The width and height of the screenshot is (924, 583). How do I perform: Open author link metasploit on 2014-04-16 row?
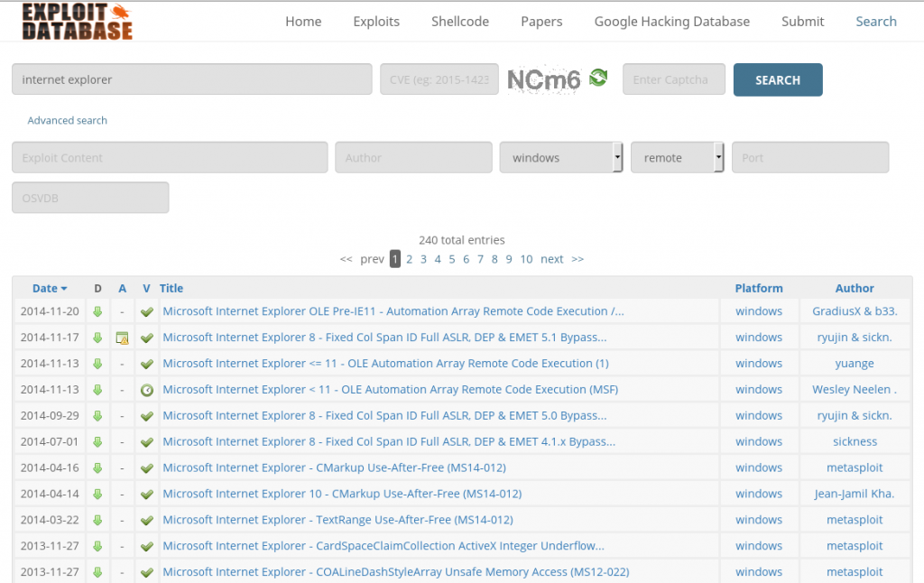click(855, 468)
